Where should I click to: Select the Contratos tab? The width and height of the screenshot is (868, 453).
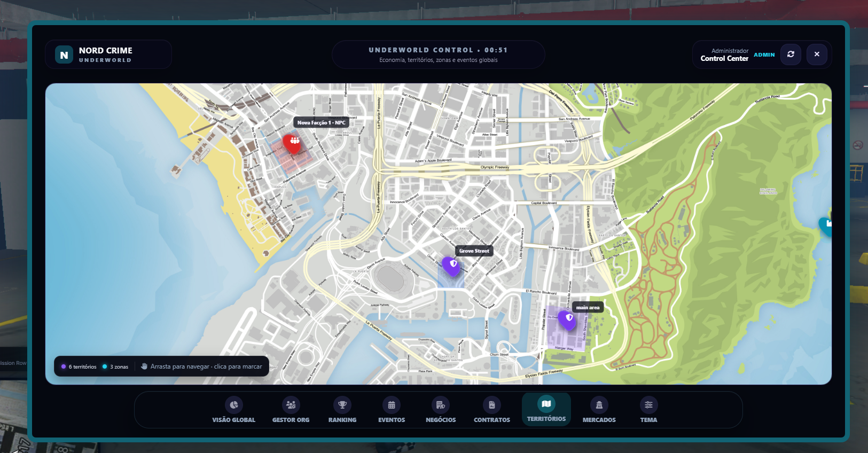coord(492,410)
